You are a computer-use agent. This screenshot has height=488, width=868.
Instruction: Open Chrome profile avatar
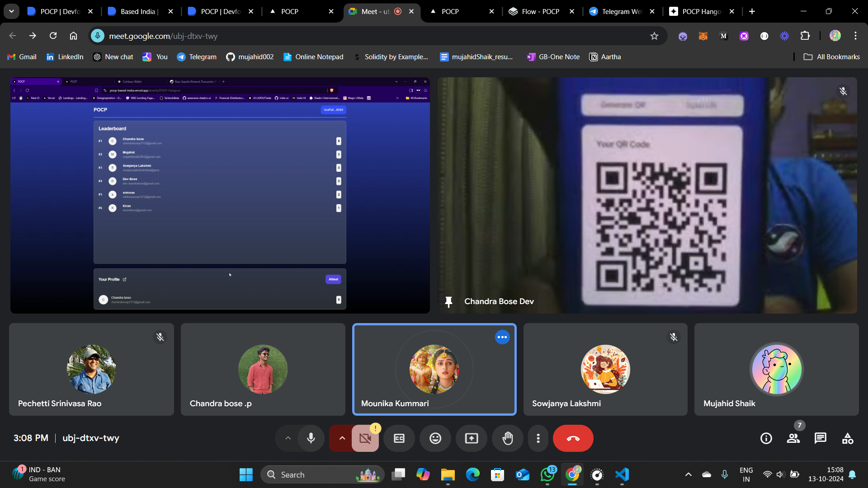pos(835,36)
